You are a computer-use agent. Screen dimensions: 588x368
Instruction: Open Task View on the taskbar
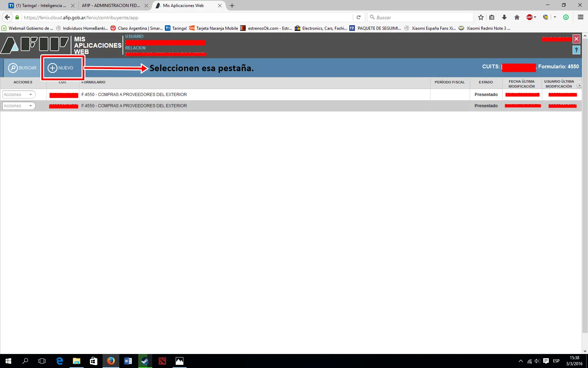pyautogui.click(x=42, y=361)
